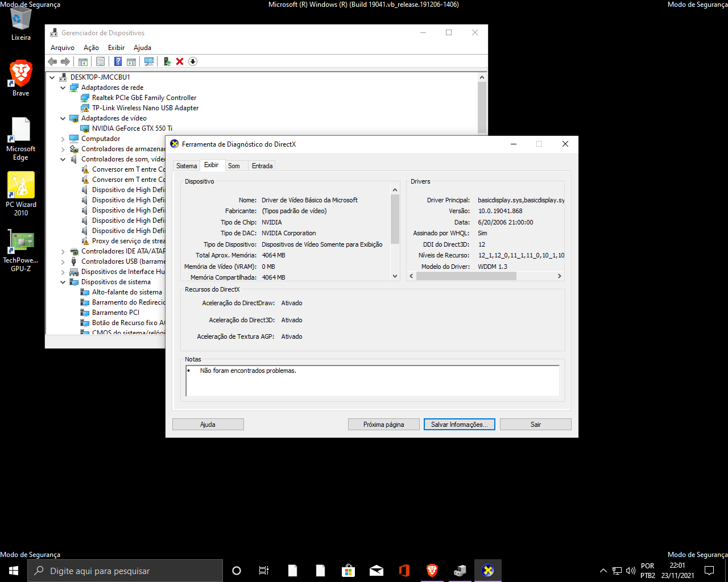The image size is (728, 582).
Task: Collapse Dispositivos de sistema node
Action: click(63, 282)
